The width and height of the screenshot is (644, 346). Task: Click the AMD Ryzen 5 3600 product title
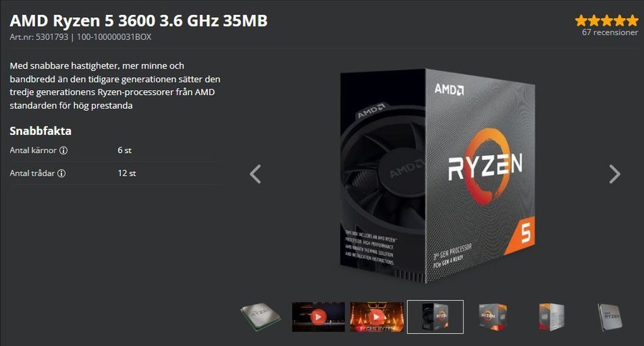(x=138, y=21)
